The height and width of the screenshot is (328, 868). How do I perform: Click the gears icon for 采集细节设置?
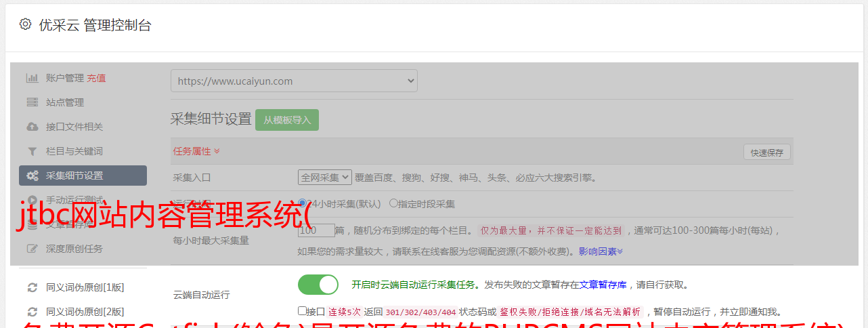[x=32, y=176]
